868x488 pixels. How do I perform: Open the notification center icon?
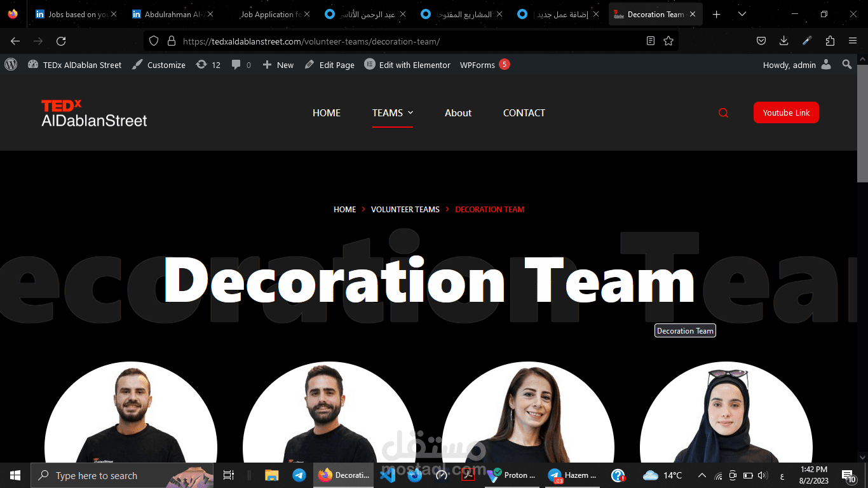point(850,475)
